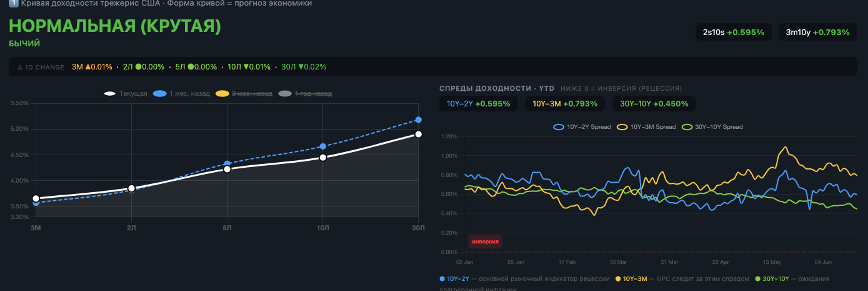Select the 10Y–2Y +0.595% spread chip
868x291 pixels.
[x=479, y=104]
